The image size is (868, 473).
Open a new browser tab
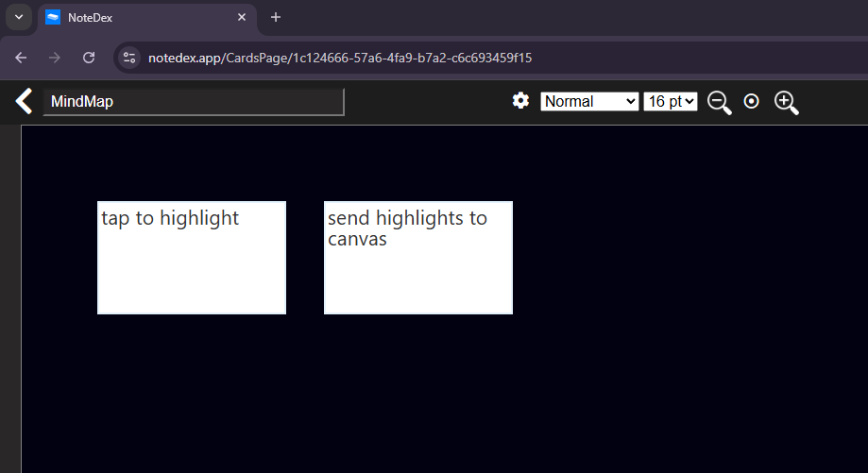(276, 17)
